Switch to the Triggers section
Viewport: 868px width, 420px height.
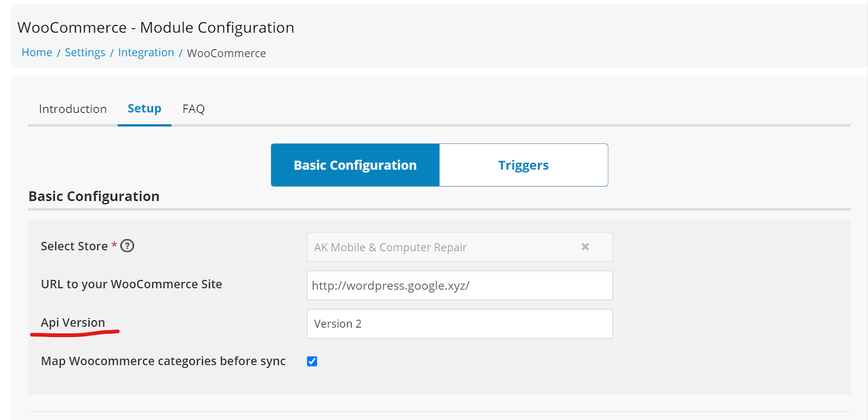(x=524, y=165)
